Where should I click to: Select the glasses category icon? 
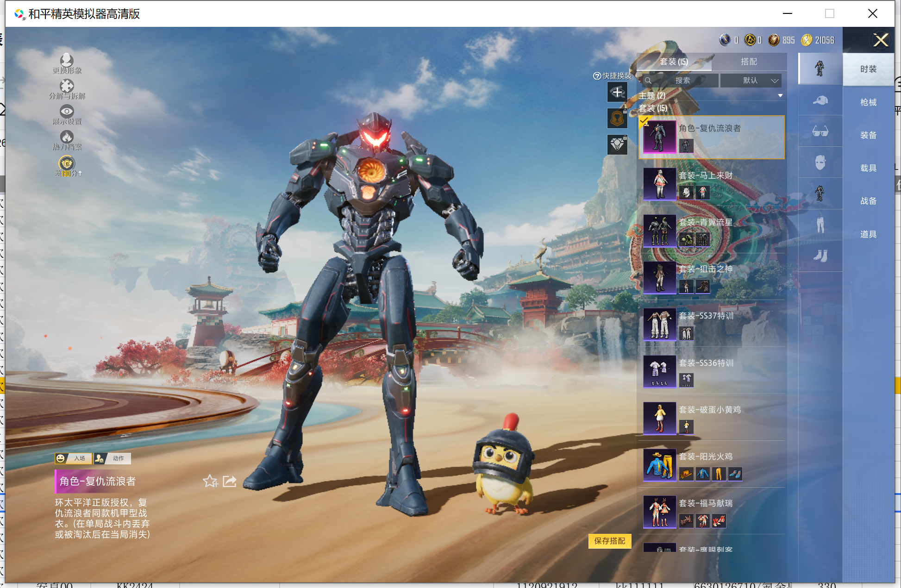click(820, 131)
